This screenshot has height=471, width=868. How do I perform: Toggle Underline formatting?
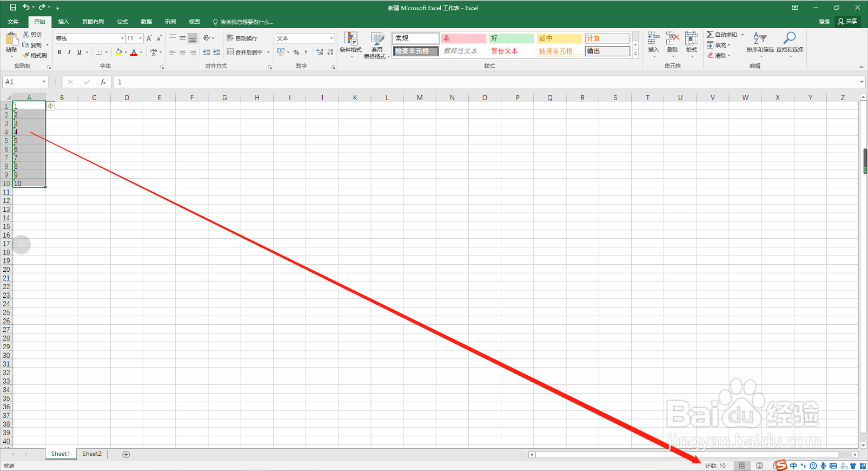point(79,53)
